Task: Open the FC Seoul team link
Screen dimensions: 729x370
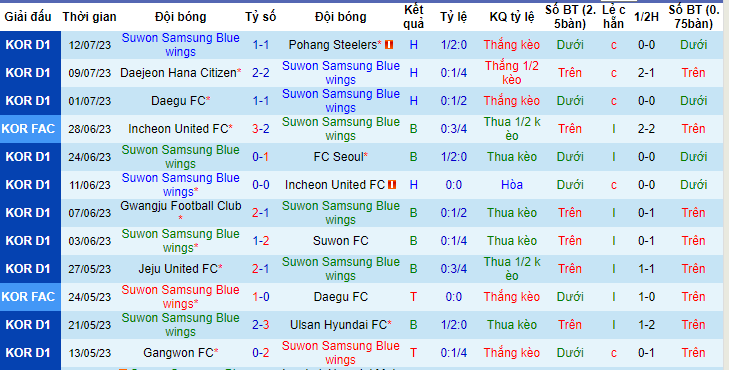Action: pos(338,157)
